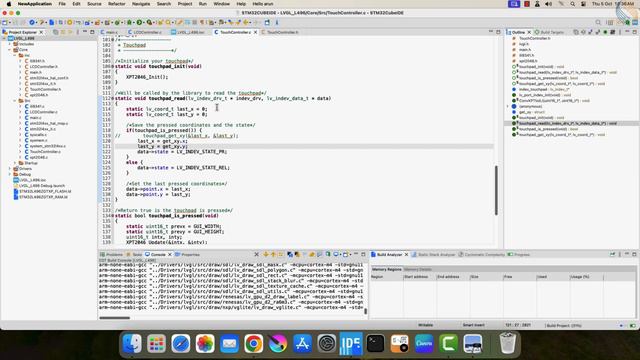The image size is (640, 360).
Task: Open Safari from the Dock
Action: point(180,343)
